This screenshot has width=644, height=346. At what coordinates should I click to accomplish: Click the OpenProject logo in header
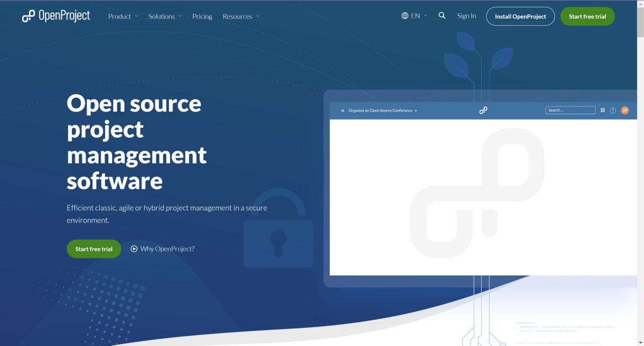coord(56,16)
